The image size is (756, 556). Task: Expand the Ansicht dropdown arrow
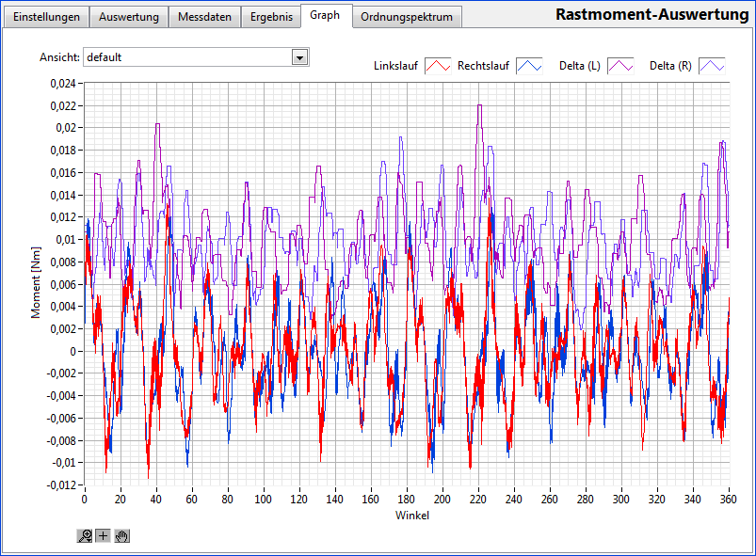pos(300,57)
